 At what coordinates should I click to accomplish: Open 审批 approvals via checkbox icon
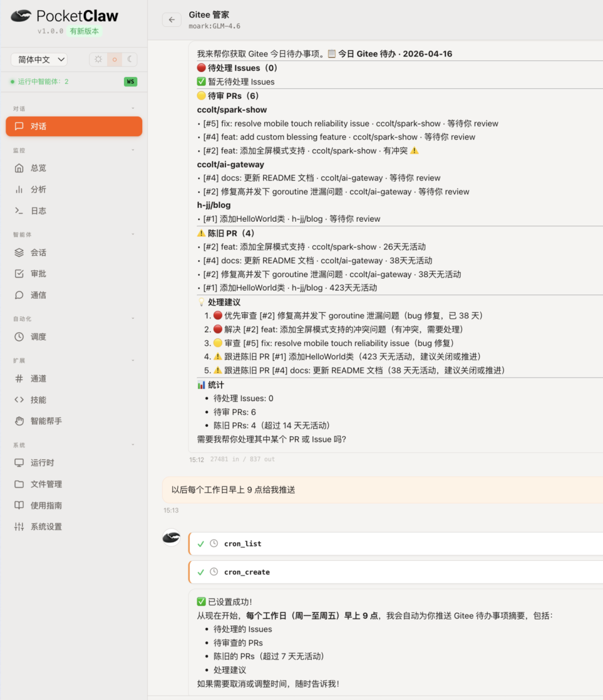[19, 274]
